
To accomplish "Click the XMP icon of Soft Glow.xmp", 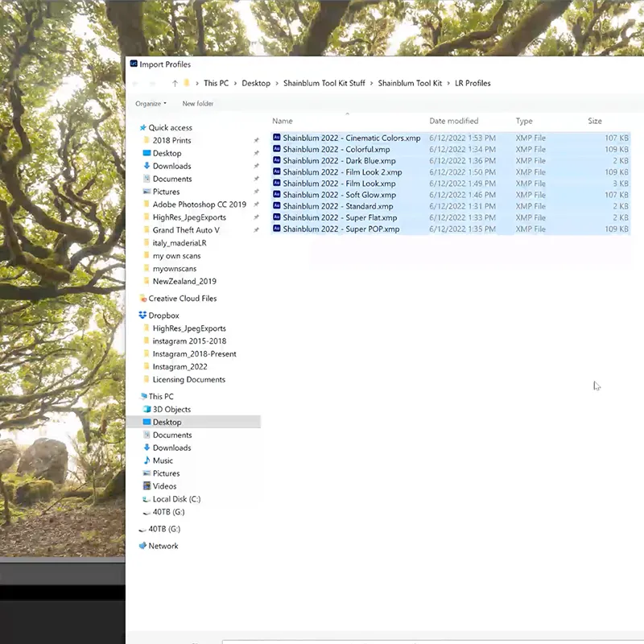I will point(277,195).
